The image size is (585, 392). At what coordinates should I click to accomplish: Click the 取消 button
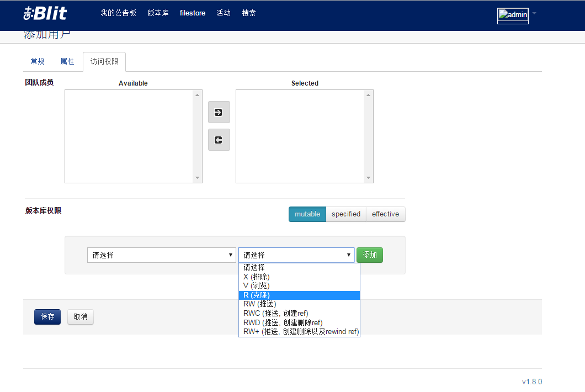(81, 316)
